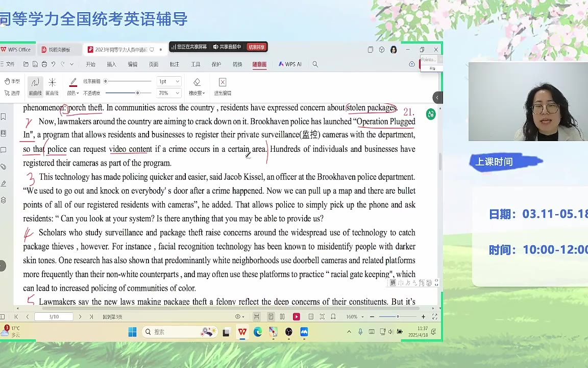
Task: Collapse the right side panel arrow
Action: coord(437,98)
